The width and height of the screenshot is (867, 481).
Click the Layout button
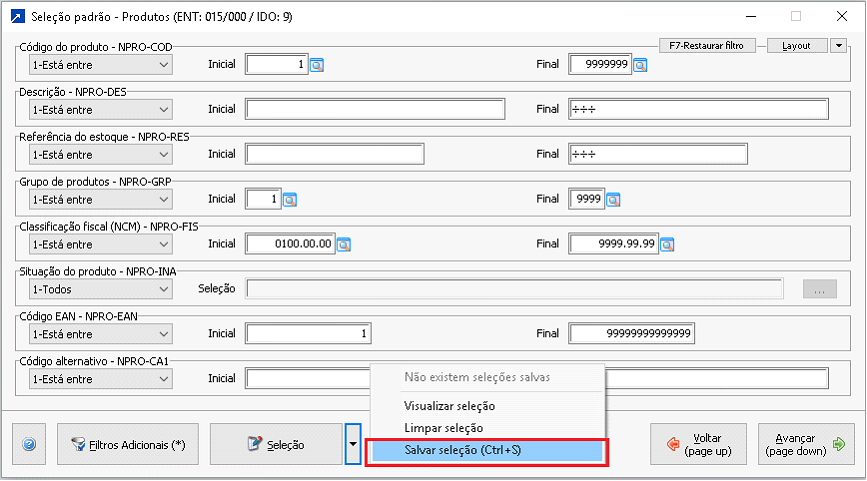point(797,45)
